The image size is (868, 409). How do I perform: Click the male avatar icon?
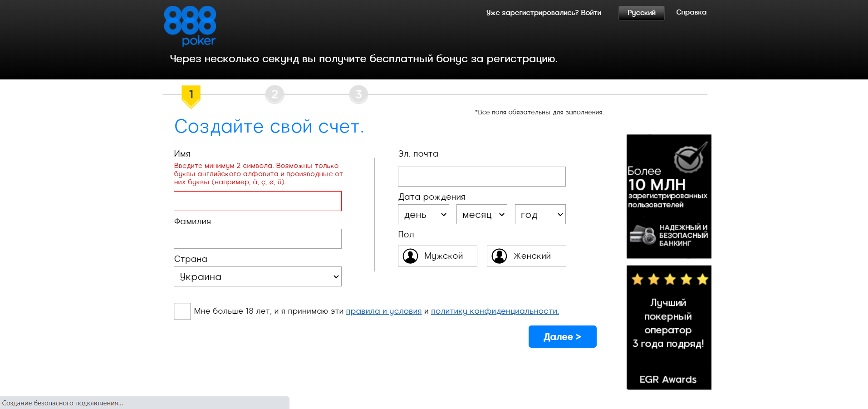(411, 256)
